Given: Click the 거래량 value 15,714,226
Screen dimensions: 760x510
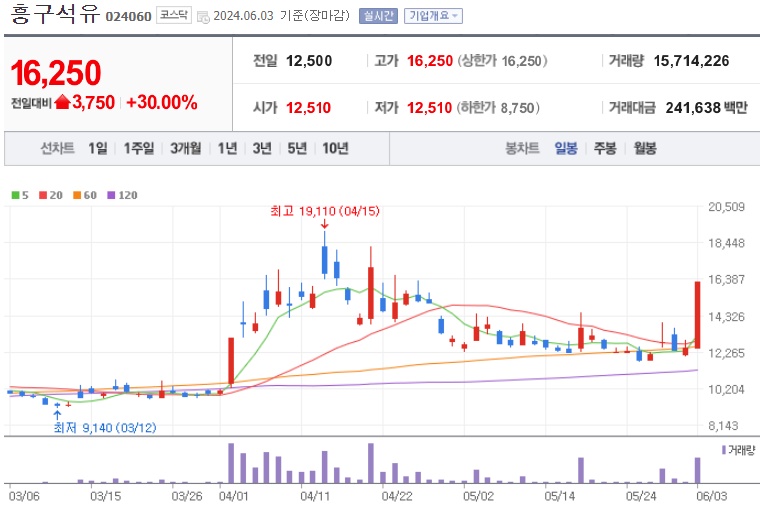Looking at the screenshot, I should [x=691, y=61].
